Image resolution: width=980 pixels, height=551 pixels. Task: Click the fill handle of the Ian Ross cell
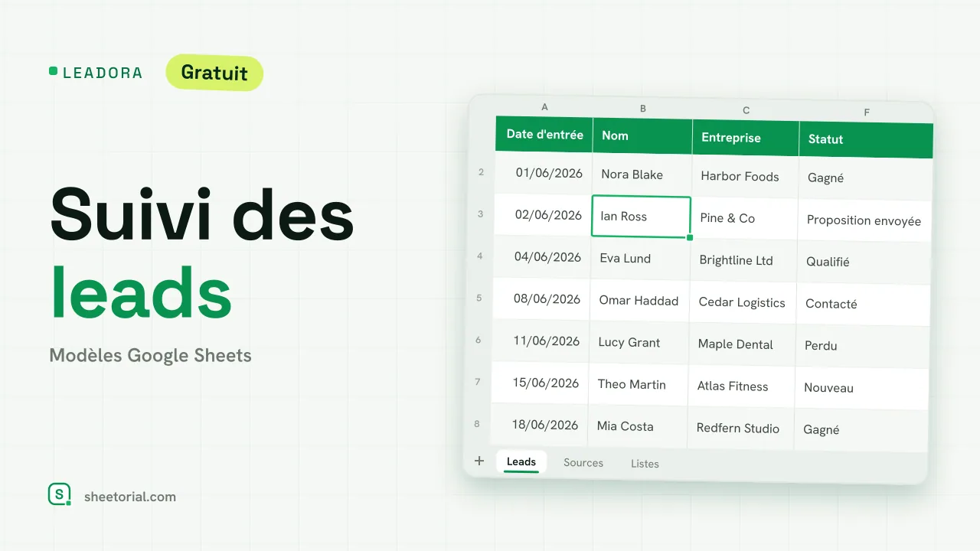[690, 238]
